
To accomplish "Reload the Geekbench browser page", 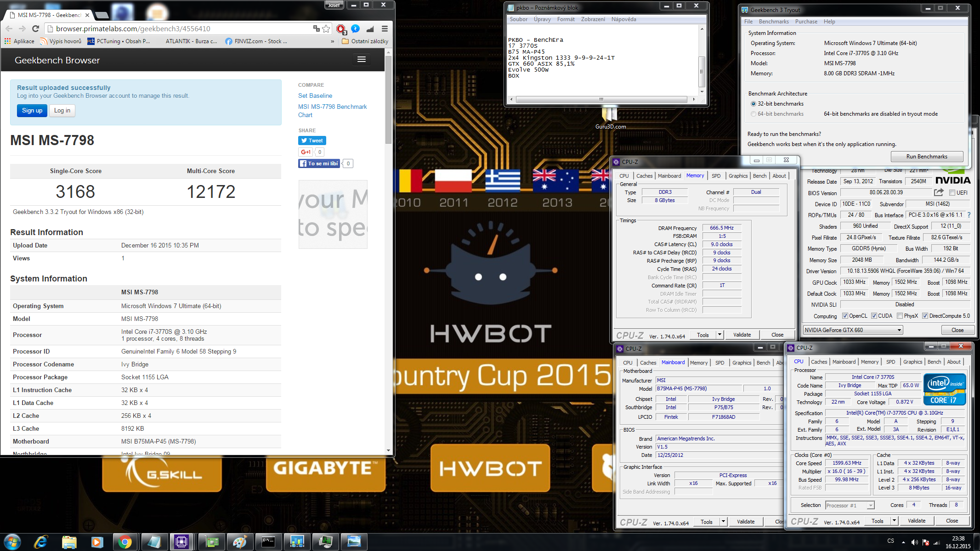I will tap(35, 28).
